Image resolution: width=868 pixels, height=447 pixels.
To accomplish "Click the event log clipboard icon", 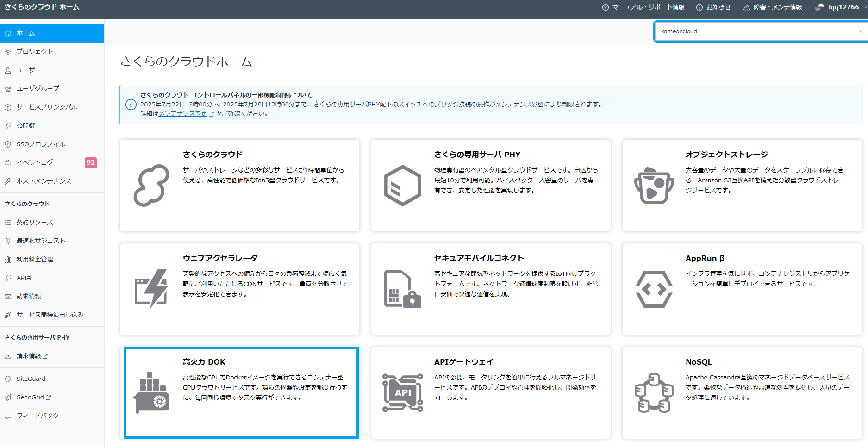I will click(8, 163).
